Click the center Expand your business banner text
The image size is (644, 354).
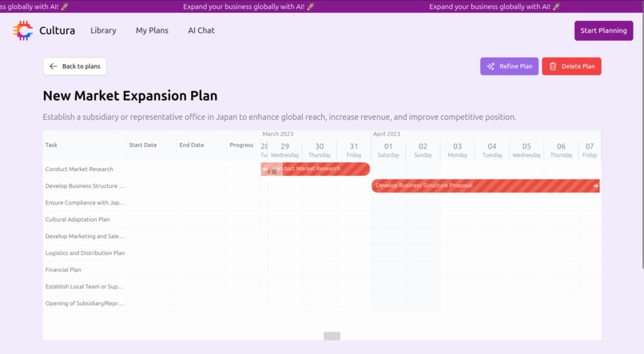tap(249, 6)
